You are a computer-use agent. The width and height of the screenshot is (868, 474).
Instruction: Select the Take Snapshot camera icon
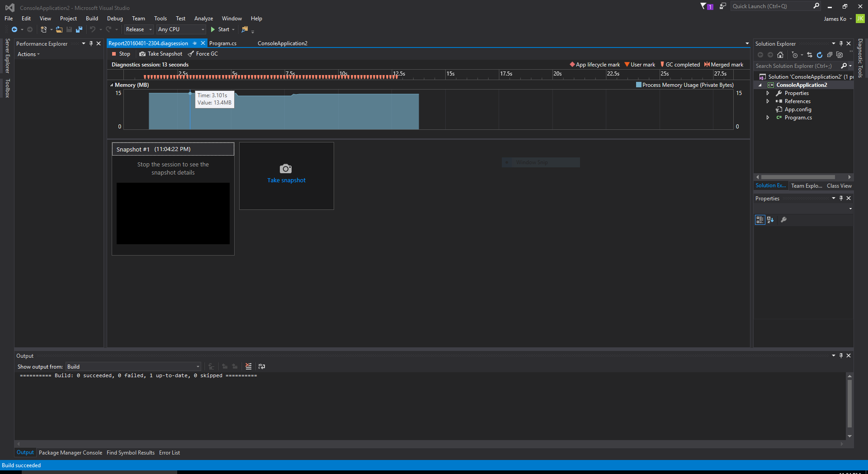[x=142, y=54]
